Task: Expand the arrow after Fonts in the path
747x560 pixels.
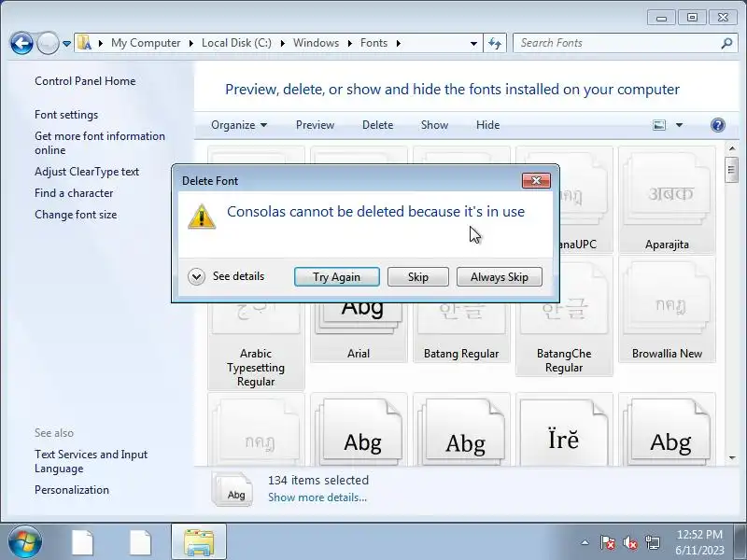Action: (399, 43)
